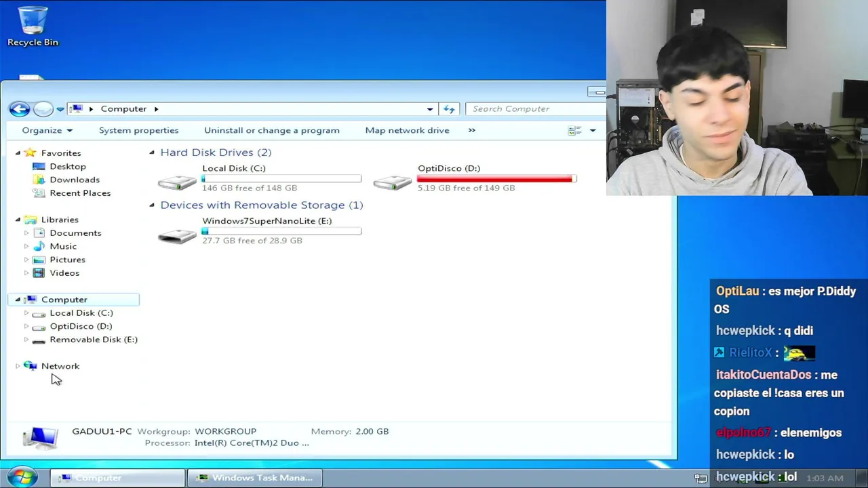Collapse the Computer tree node
Image resolution: width=868 pixels, height=488 pixels.
pyautogui.click(x=18, y=300)
